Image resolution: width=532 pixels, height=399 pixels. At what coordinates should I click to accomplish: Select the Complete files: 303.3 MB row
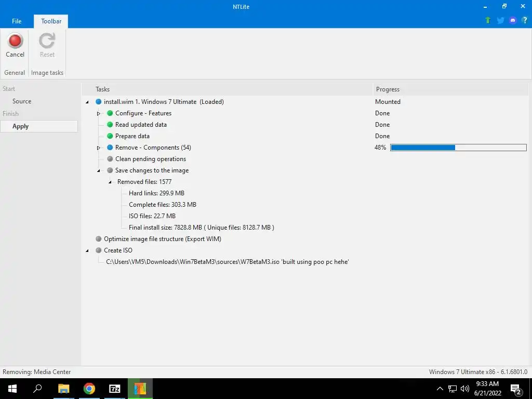[x=163, y=205]
